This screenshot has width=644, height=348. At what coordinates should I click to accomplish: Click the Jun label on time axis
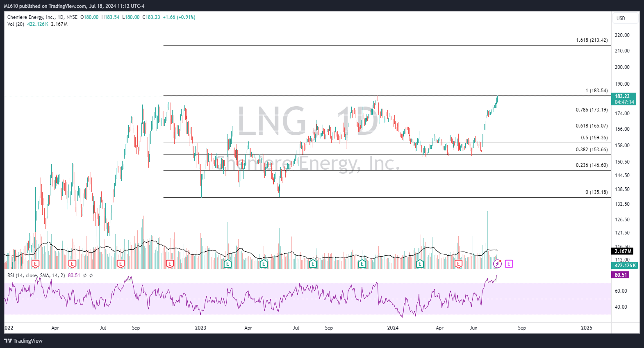click(473, 328)
